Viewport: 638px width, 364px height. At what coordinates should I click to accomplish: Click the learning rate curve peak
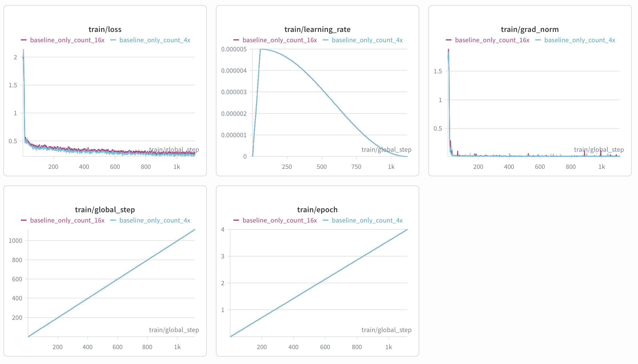[x=261, y=49]
